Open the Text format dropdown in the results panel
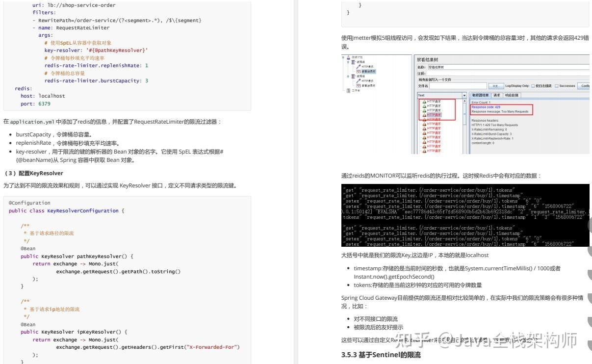Screen dimensions: 592x364 tap(464, 95)
